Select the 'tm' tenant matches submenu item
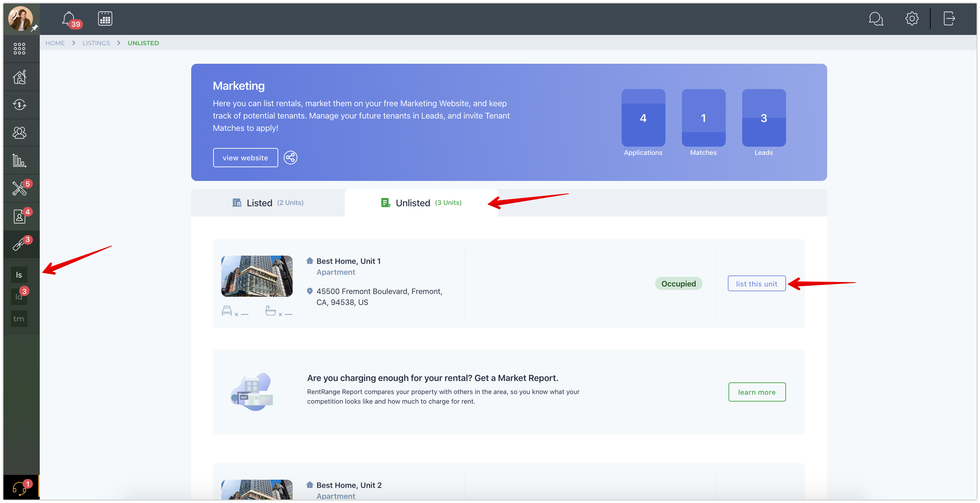The image size is (980, 503). tap(19, 318)
